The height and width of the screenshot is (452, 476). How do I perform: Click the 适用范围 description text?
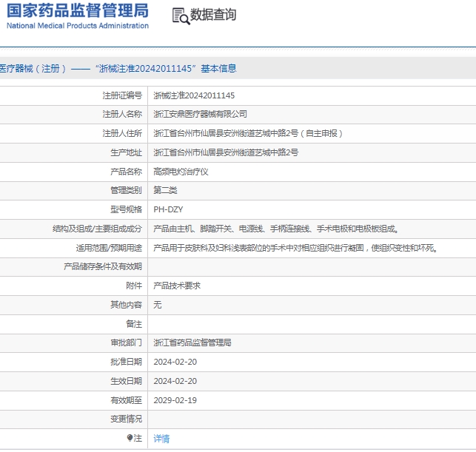(x=295, y=248)
